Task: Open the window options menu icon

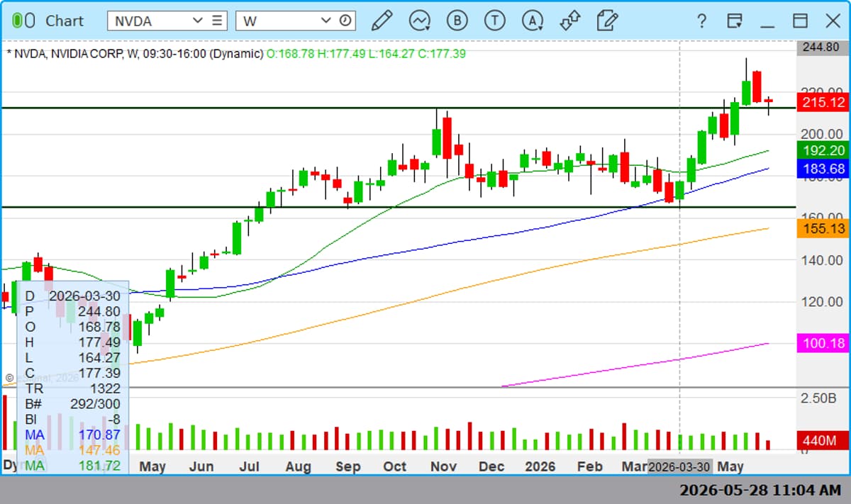Action: point(735,21)
